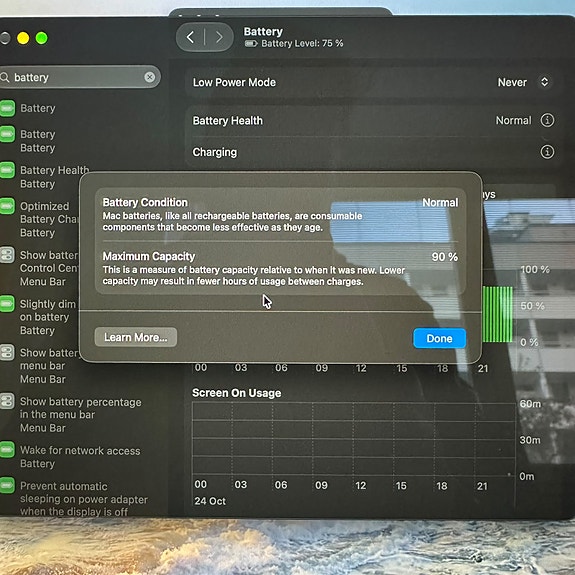Select Prevent automatic sleeping on power adapter
Image resolution: width=575 pixels, height=575 pixels.
(x=74, y=499)
